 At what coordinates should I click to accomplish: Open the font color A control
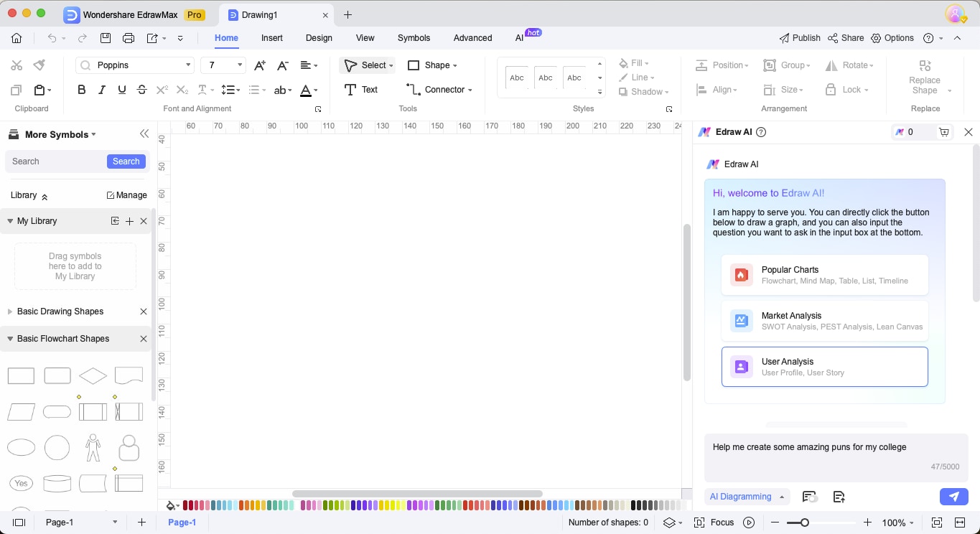point(306,90)
